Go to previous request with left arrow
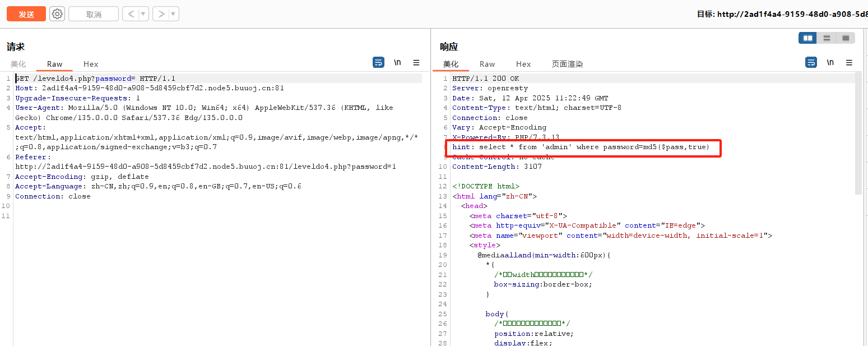 point(131,14)
